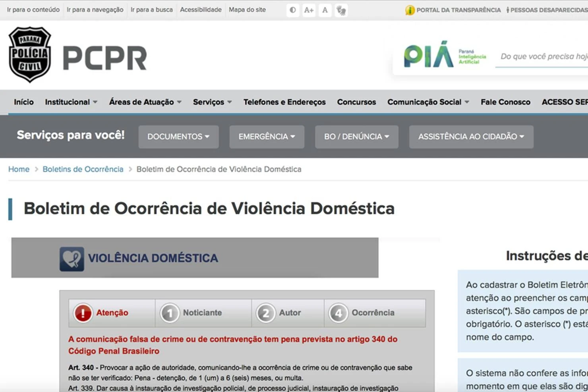Click Telefones e Endereços menu item
Screen dimensions: 588x392
[x=284, y=102]
